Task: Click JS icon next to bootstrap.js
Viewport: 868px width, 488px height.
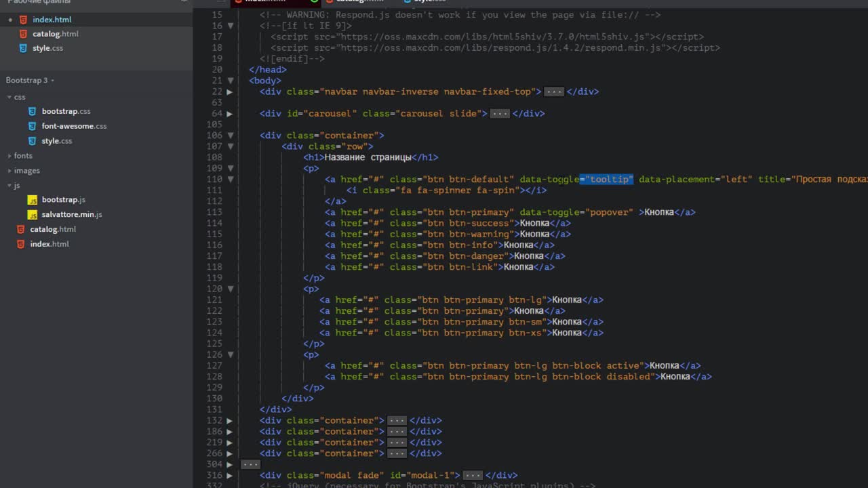Action: tap(32, 200)
